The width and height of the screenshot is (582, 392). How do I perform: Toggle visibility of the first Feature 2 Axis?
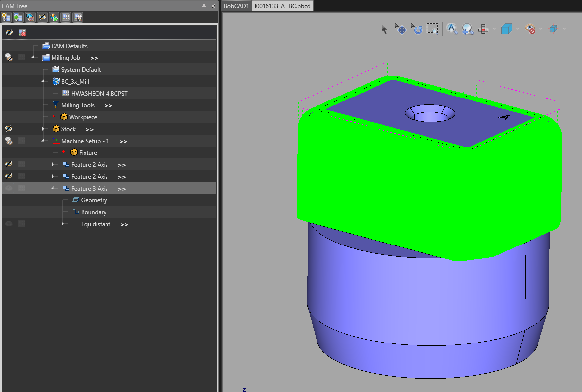[8, 164]
